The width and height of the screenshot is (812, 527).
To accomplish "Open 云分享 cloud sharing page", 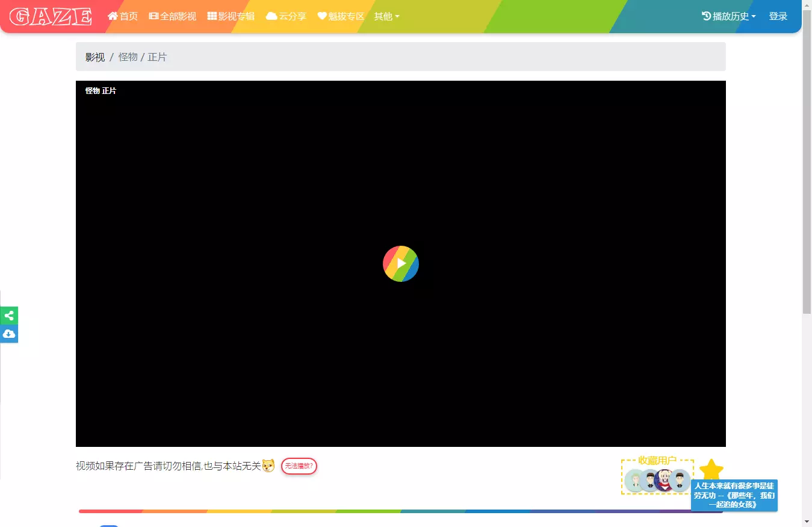I will click(x=286, y=16).
